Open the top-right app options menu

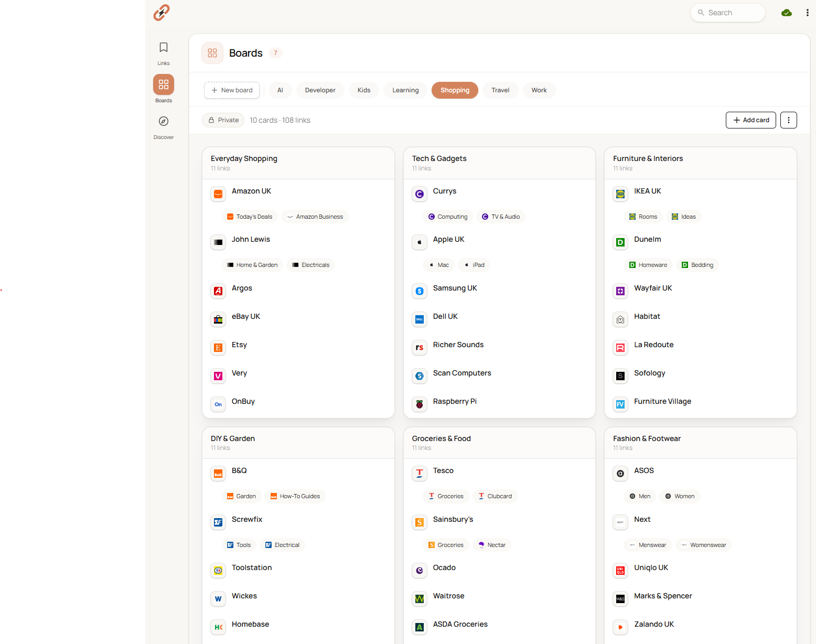coord(807,13)
